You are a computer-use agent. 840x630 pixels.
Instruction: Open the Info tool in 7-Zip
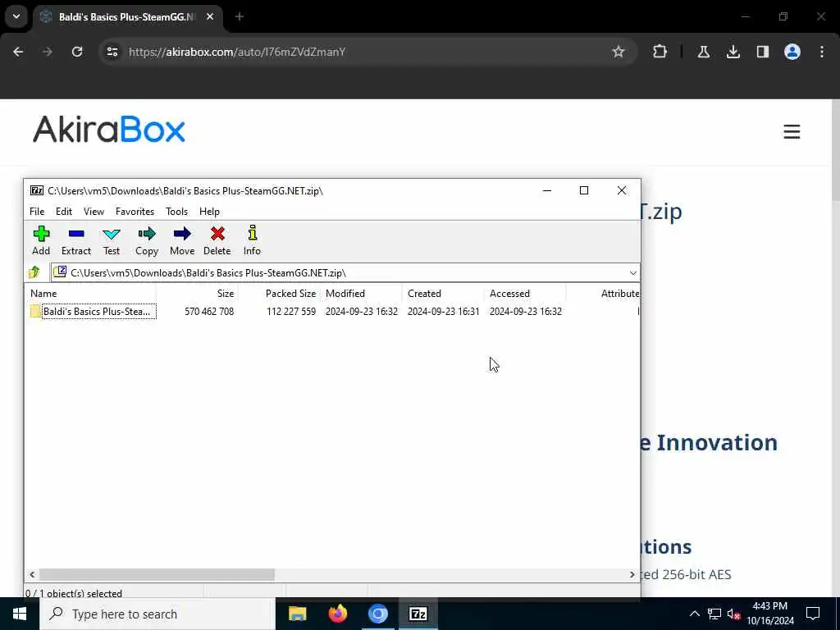tap(252, 240)
